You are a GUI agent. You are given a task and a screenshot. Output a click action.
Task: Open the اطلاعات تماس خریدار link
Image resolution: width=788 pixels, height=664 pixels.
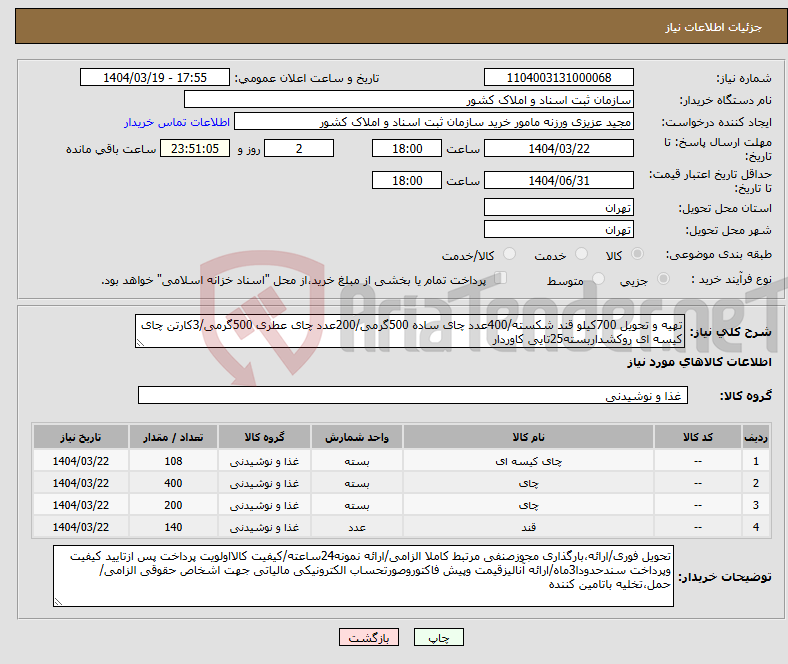pyautogui.click(x=177, y=122)
